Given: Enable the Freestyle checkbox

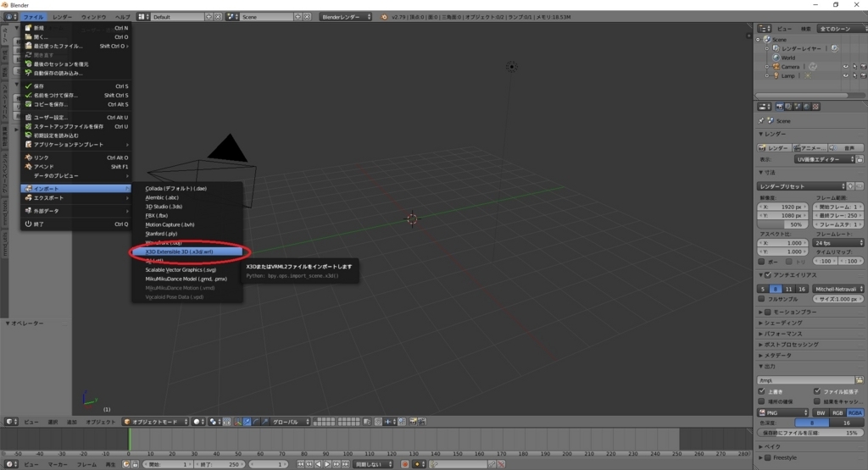Looking at the screenshot, I should 768,458.
